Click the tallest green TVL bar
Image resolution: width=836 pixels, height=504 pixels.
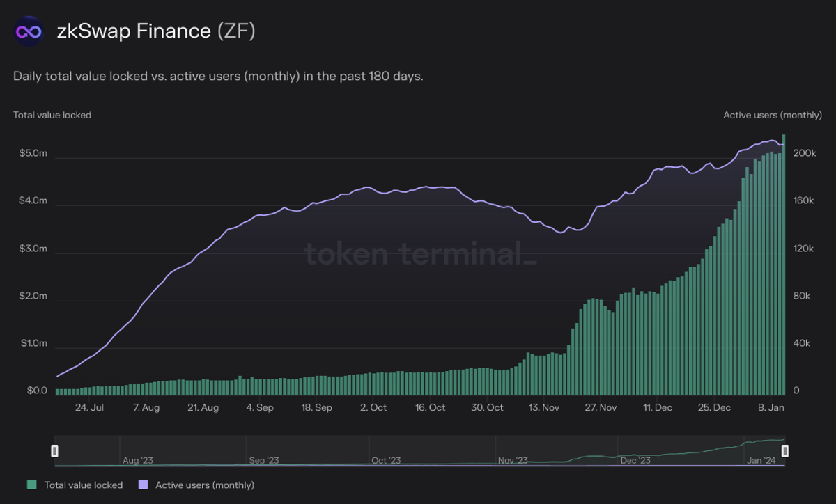[x=783, y=265]
